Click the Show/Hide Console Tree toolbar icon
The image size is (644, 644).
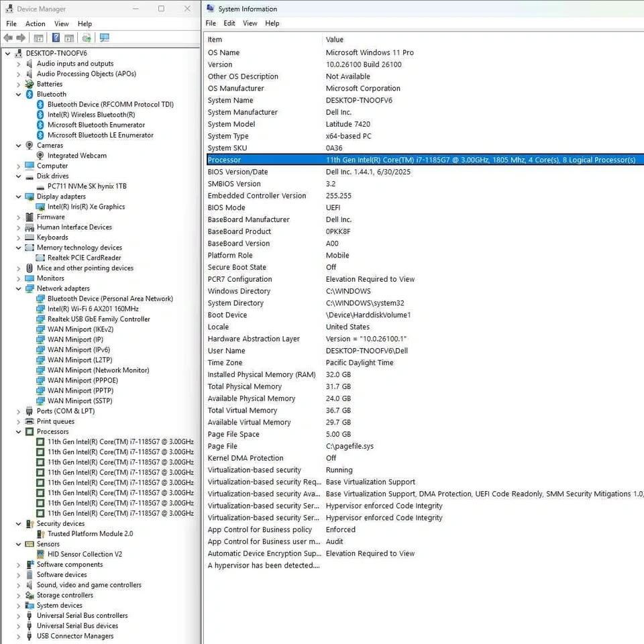tap(39, 38)
